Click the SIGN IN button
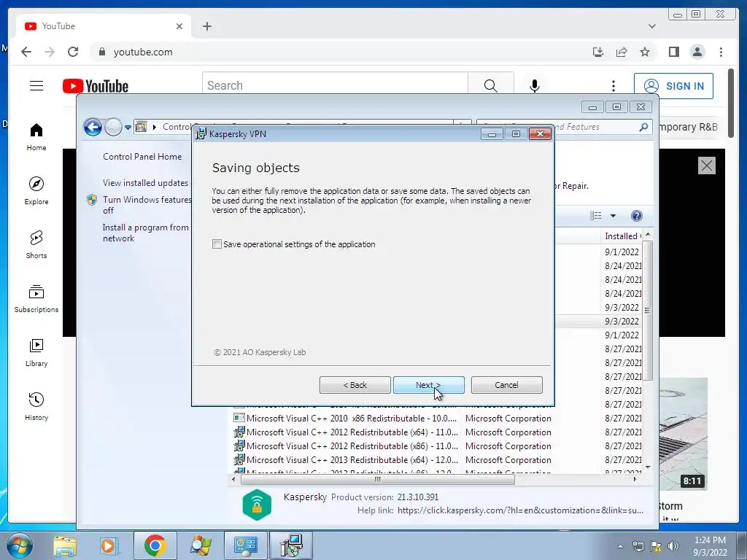This screenshot has height=560, width=747. tap(673, 86)
